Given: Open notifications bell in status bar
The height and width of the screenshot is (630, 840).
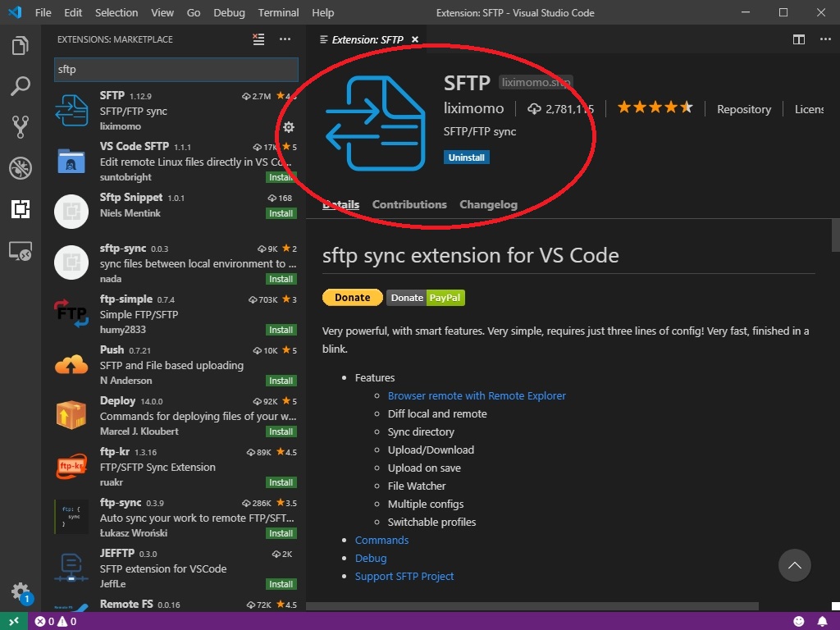Looking at the screenshot, I should click(822, 622).
